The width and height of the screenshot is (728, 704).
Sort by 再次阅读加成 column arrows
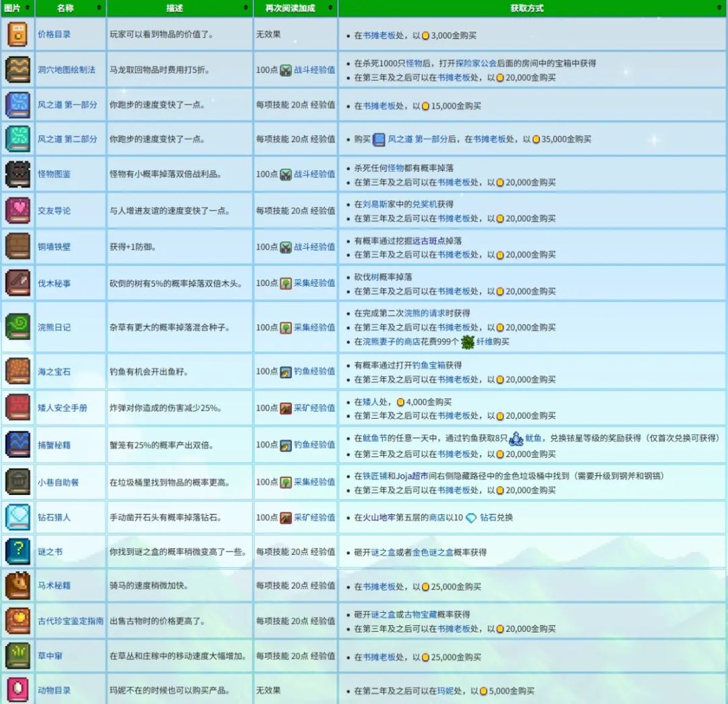[x=330, y=8]
